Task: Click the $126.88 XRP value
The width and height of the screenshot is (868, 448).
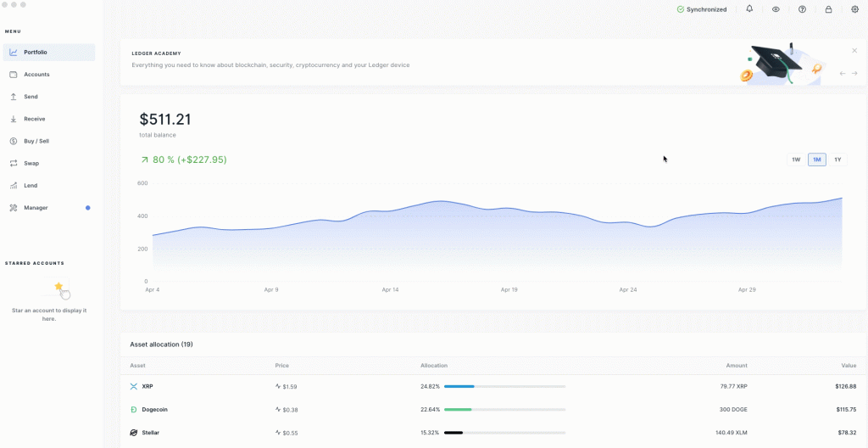Action: point(846,386)
